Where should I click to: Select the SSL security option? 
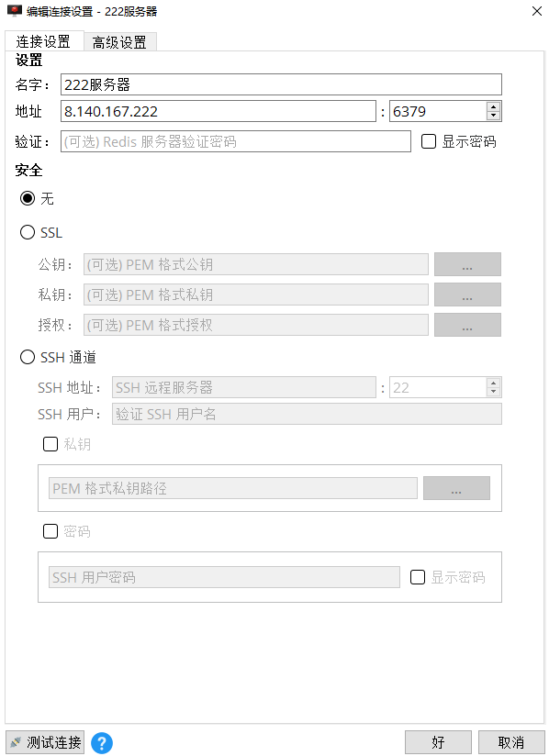[28, 232]
